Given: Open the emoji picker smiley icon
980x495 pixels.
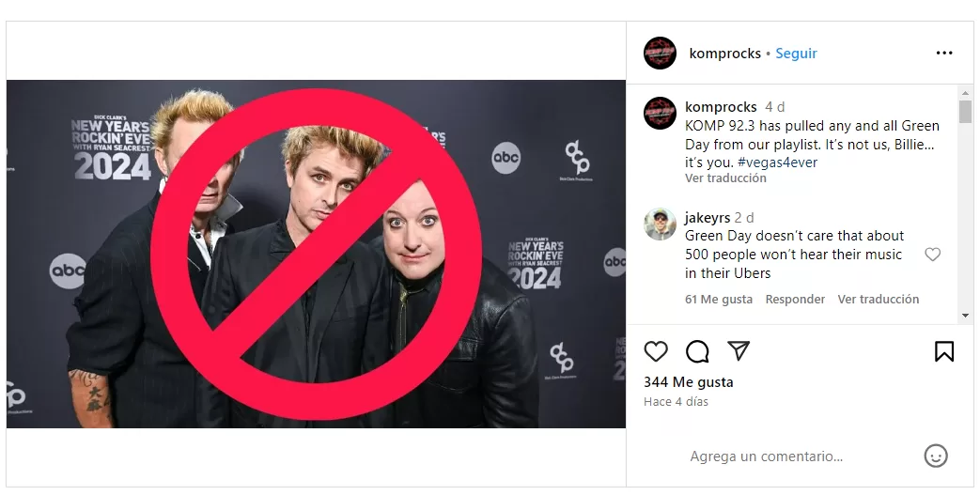Looking at the screenshot, I should 936,456.
